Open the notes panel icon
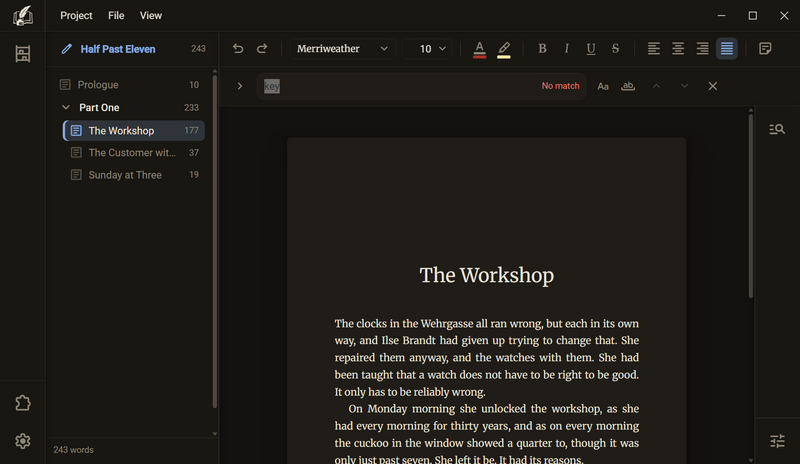The image size is (800, 464). click(765, 48)
